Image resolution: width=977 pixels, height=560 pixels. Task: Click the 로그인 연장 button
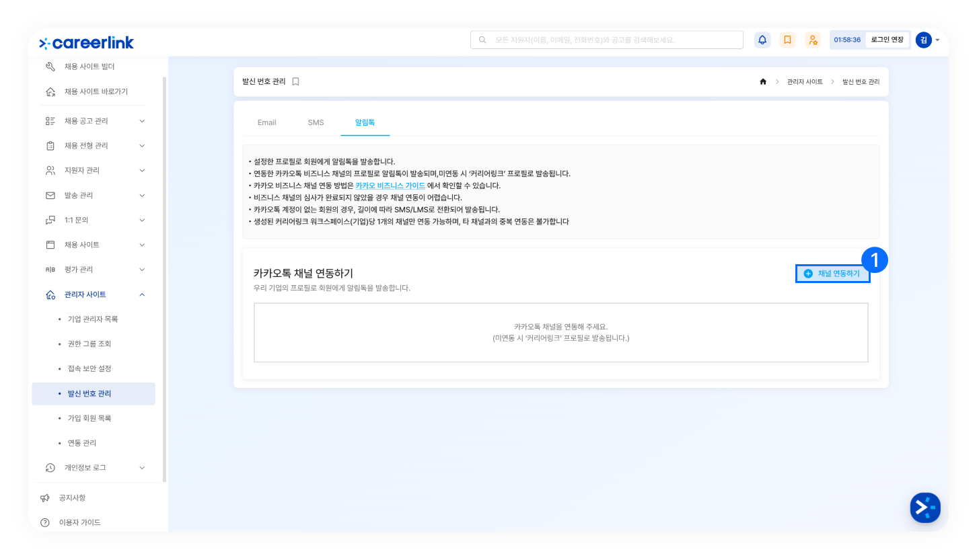click(888, 40)
